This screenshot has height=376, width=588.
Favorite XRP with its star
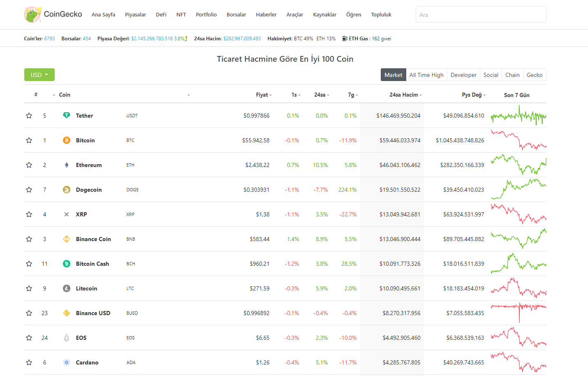click(29, 214)
